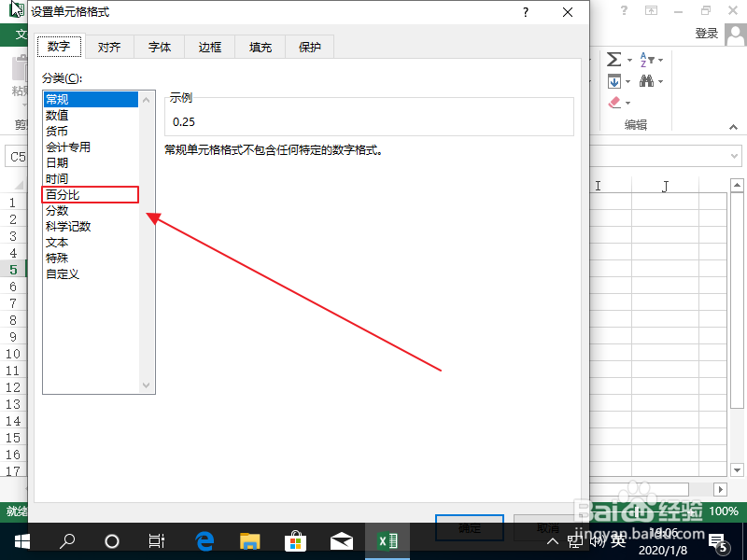The height and width of the screenshot is (560, 747).
Task: Open Excel from the taskbar
Action: 387,539
